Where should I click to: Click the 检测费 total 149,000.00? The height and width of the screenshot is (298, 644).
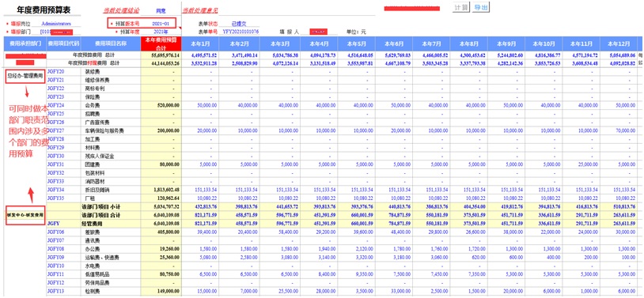click(x=169, y=291)
